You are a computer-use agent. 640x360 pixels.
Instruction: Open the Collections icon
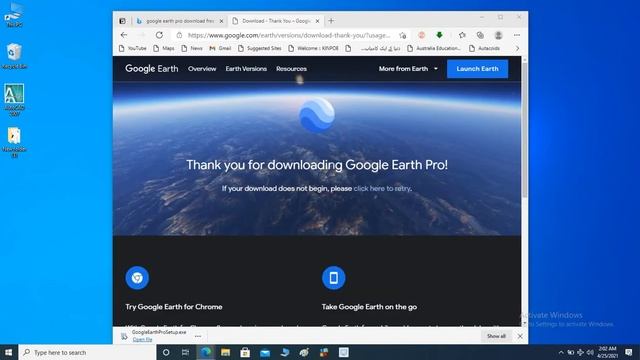pos(480,36)
